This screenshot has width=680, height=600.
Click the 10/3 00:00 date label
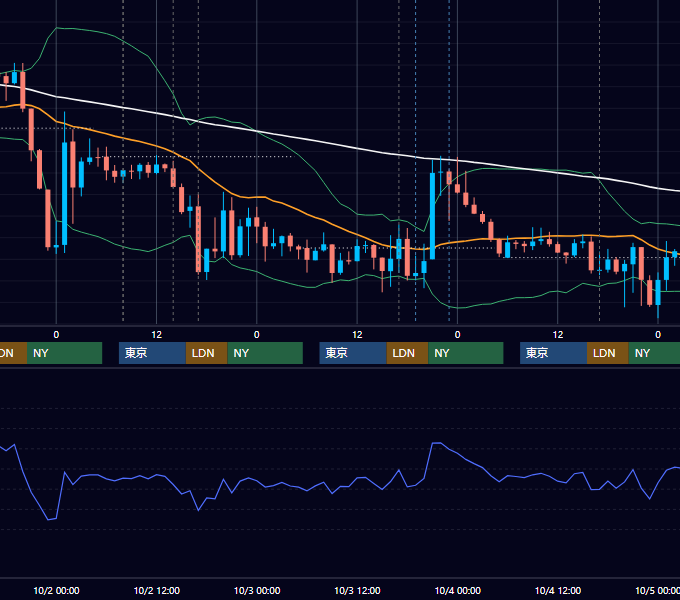[x=257, y=590]
